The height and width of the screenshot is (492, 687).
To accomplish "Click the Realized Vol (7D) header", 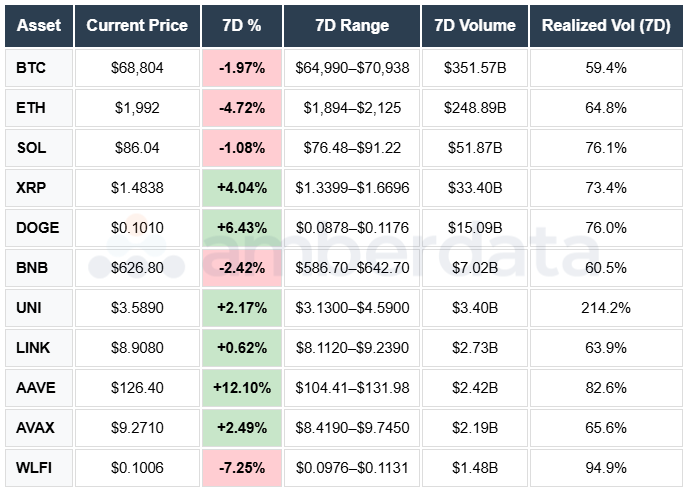I will click(605, 26).
